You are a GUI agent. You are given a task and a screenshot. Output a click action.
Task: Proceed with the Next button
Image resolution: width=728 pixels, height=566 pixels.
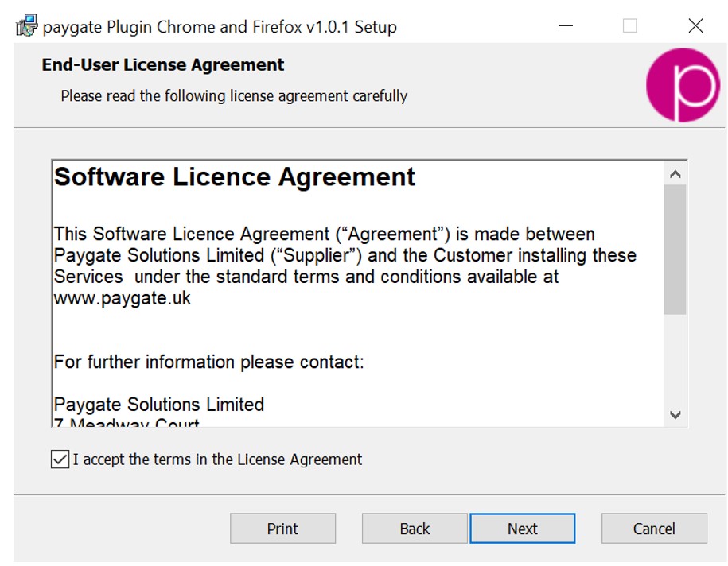522,529
